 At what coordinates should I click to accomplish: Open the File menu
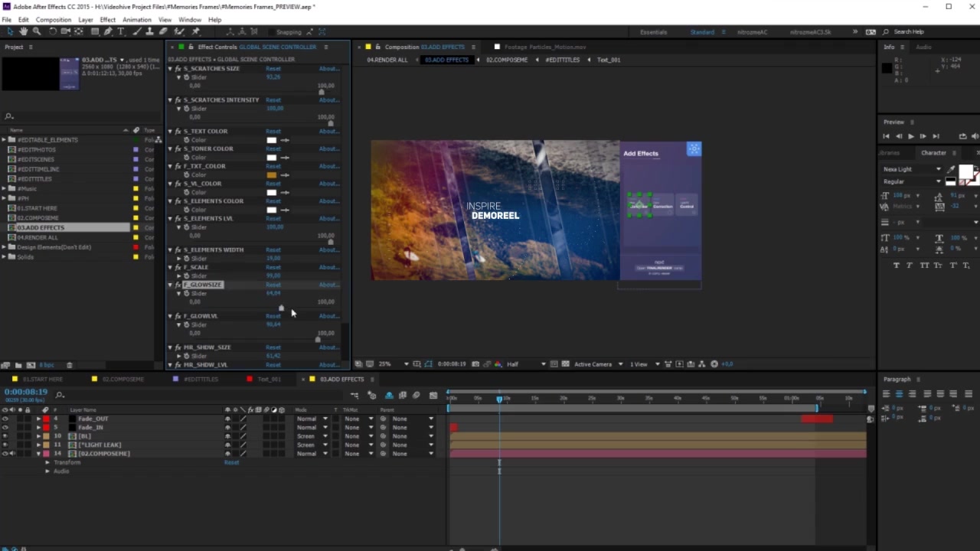click(7, 20)
